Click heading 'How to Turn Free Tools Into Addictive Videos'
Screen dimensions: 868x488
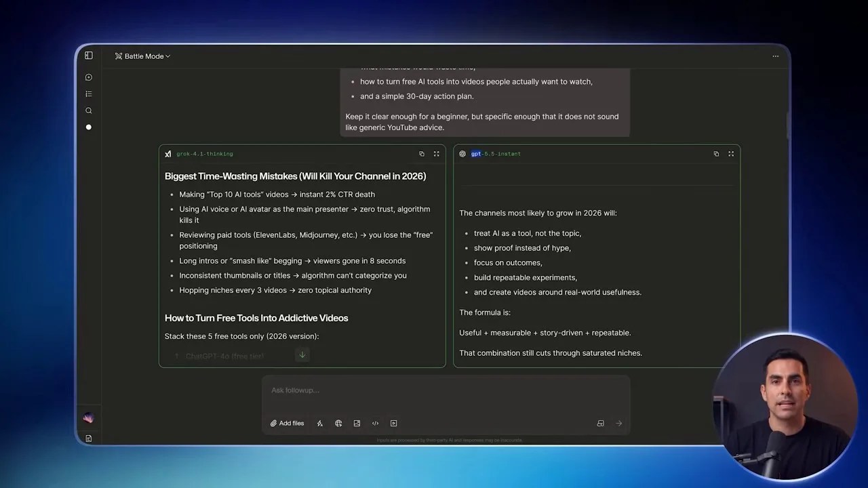point(256,318)
